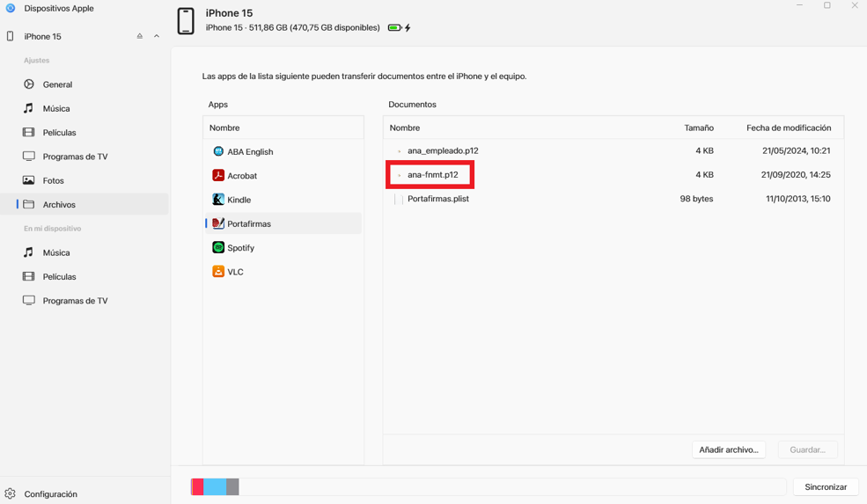Sort by Fecha de modificación header
This screenshot has height=504, width=867.
click(789, 128)
